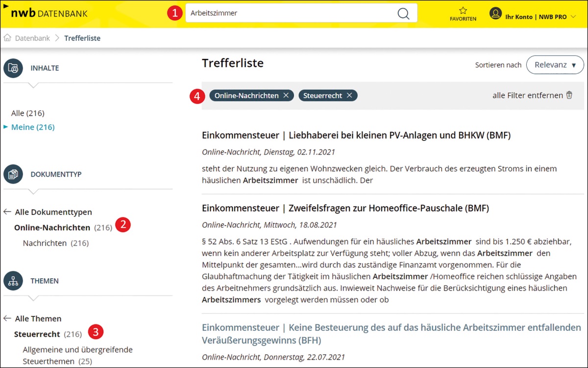Select Alle (216) under Inhalte
The width and height of the screenshot is (588, 368).
click(27, 113)
